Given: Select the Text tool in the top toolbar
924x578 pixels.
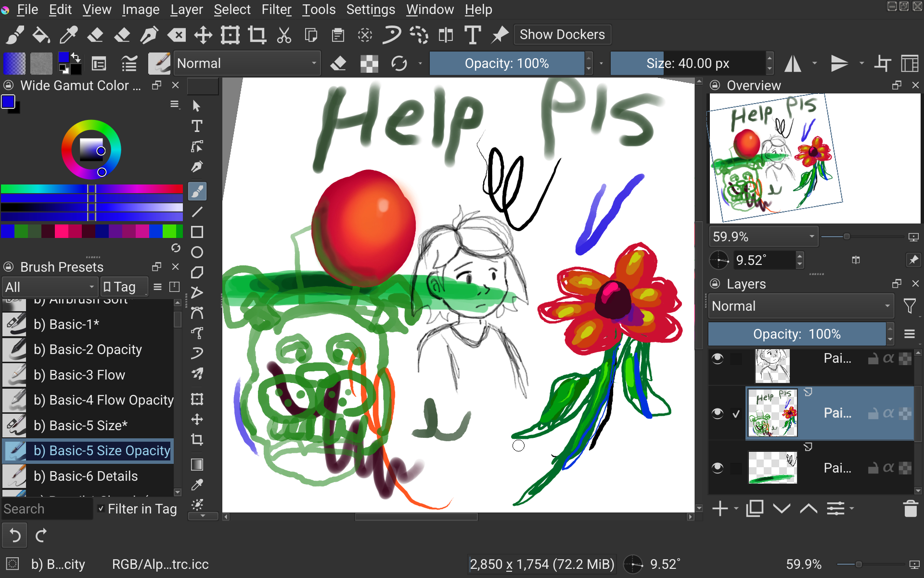Looking at the screenshot, I should coord(473,35).
